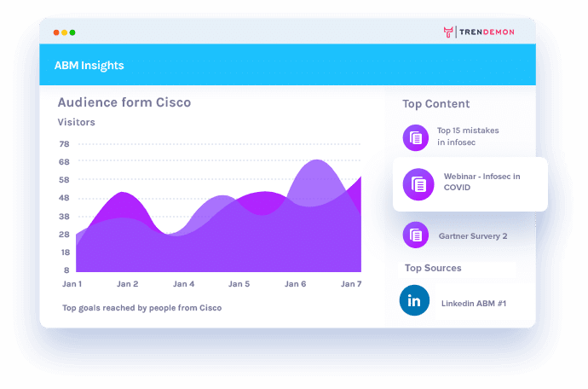Click the yellow window minimize dot

[x=65, y=32]
